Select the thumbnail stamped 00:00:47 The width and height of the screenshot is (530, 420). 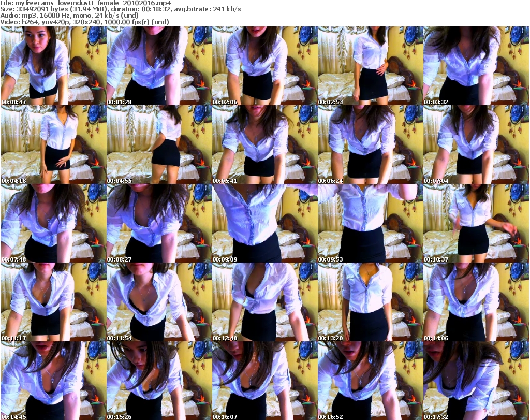53,66
